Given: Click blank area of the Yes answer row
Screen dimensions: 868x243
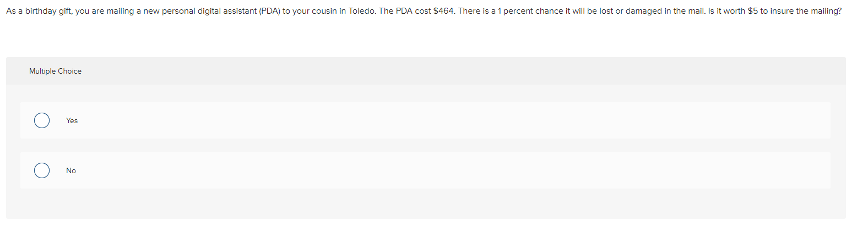Looking at the screenshot, I should pos(441,120).
